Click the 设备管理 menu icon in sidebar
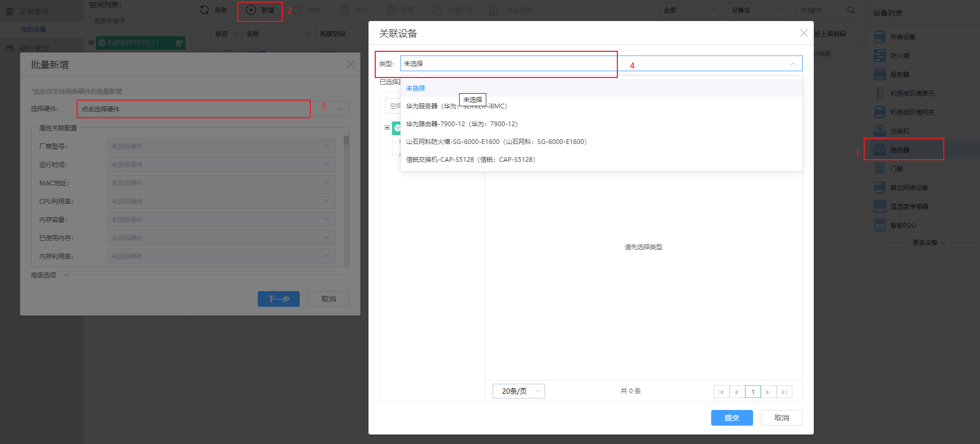 9,11
